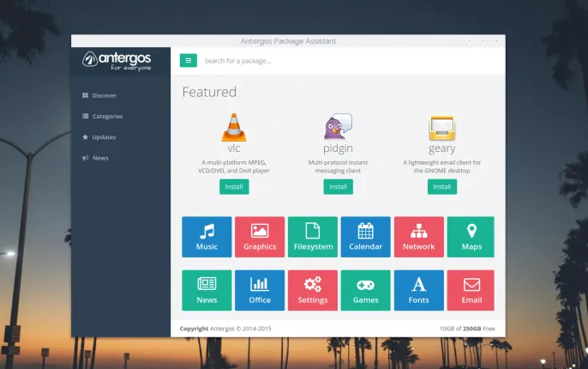Close the Antergos Package Assistant window

coord(496,40)
